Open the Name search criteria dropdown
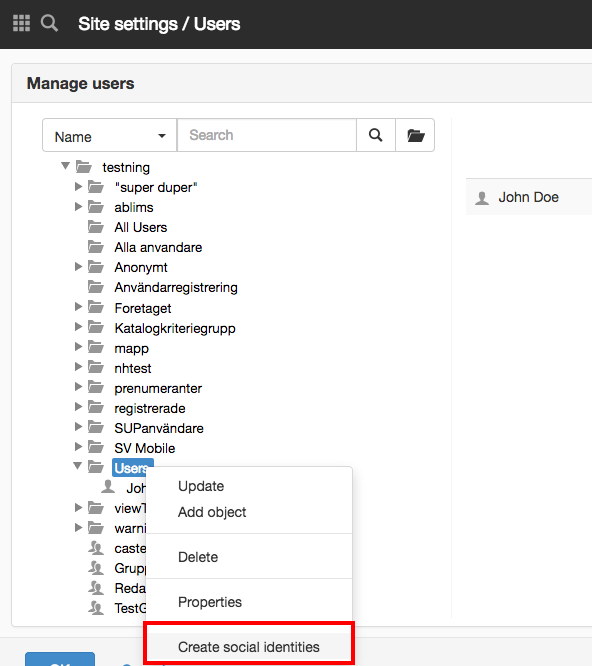The image size is (592, 666). click(110, 135)
